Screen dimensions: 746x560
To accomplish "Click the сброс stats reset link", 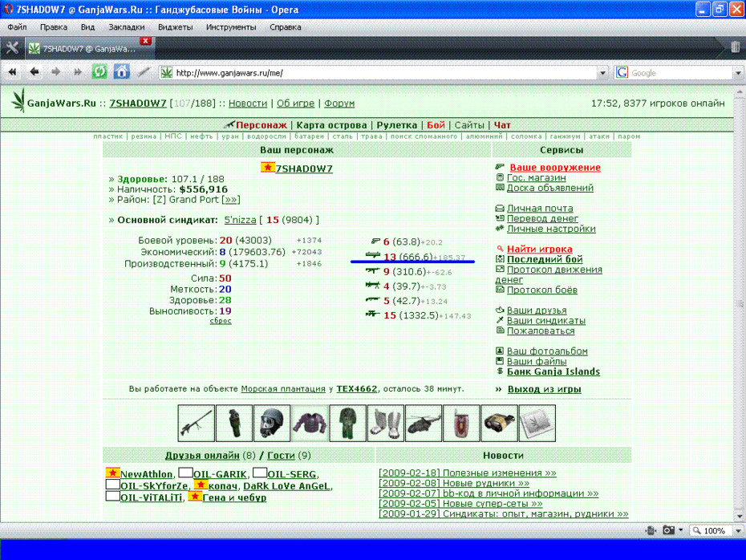I will pyautogui.click(x=221, y=321).
